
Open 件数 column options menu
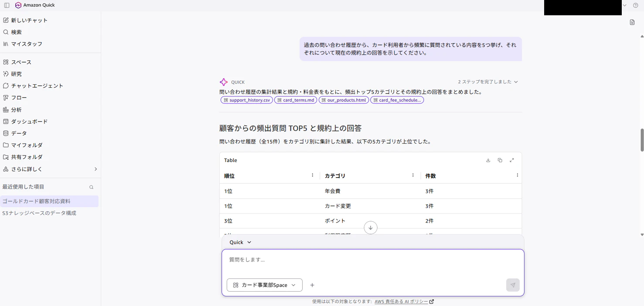pyautogui.click(x=518, y=175)
